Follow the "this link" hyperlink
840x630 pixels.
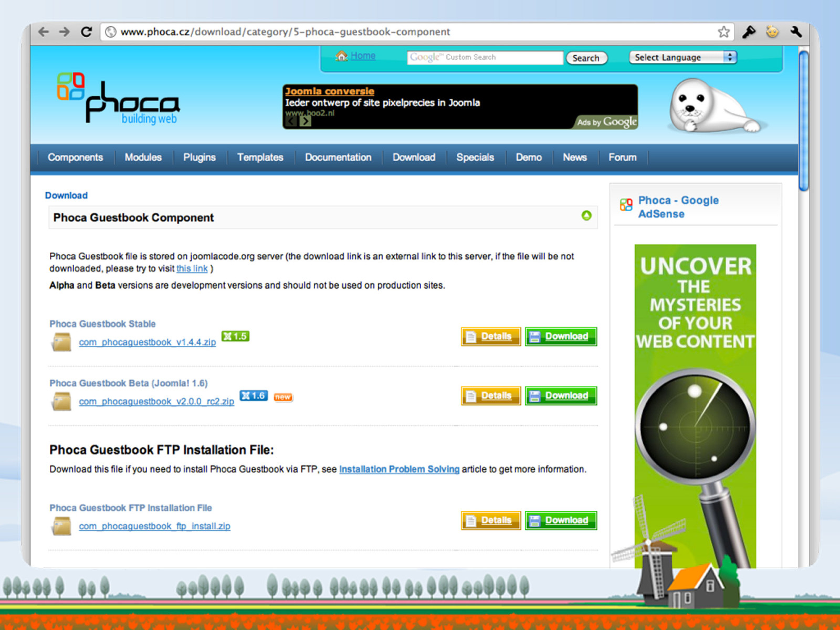[192, 268]
